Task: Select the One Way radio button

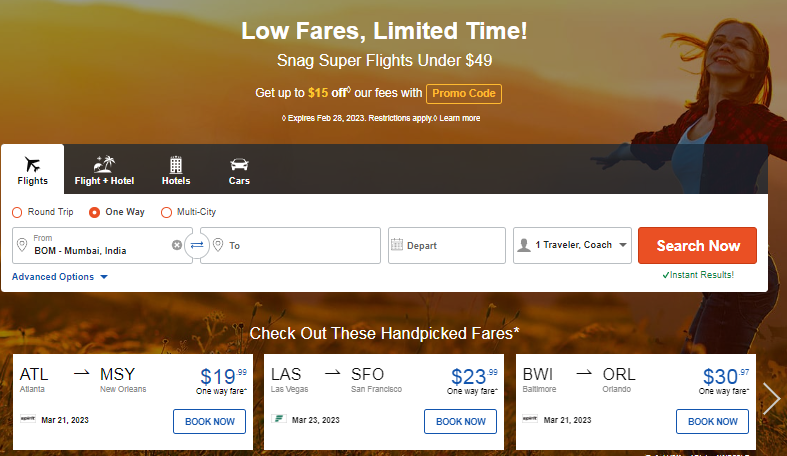Action: pos(95,212)
